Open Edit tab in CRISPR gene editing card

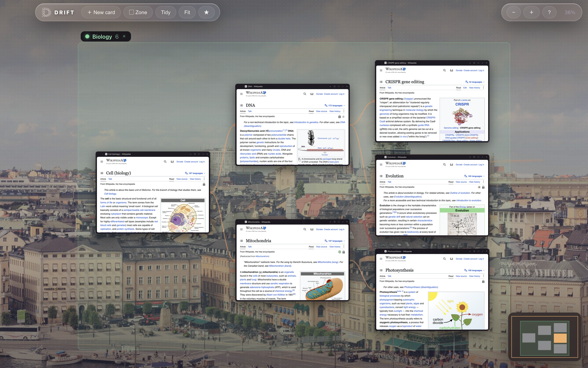(x=465, y=88)
